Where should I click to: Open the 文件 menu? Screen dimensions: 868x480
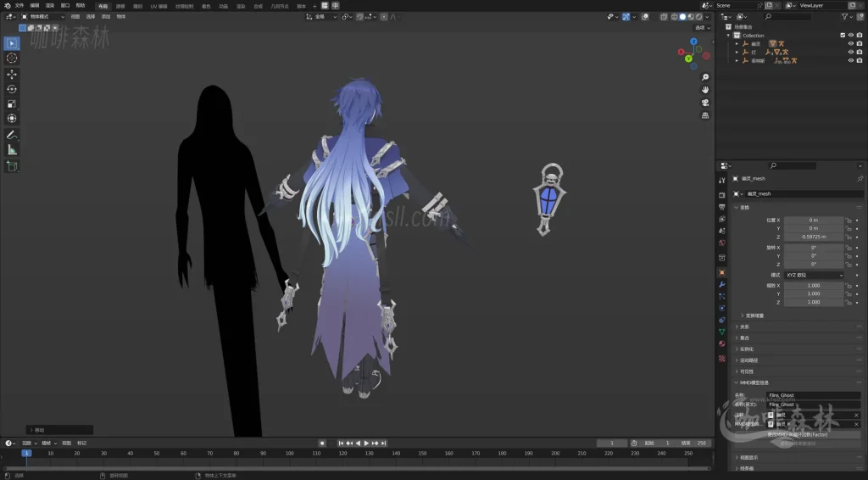[19, 6]
